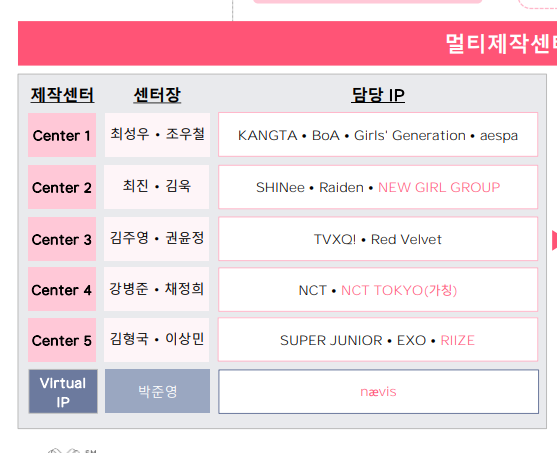Select the 박준영 cell

tap(157, 391)
